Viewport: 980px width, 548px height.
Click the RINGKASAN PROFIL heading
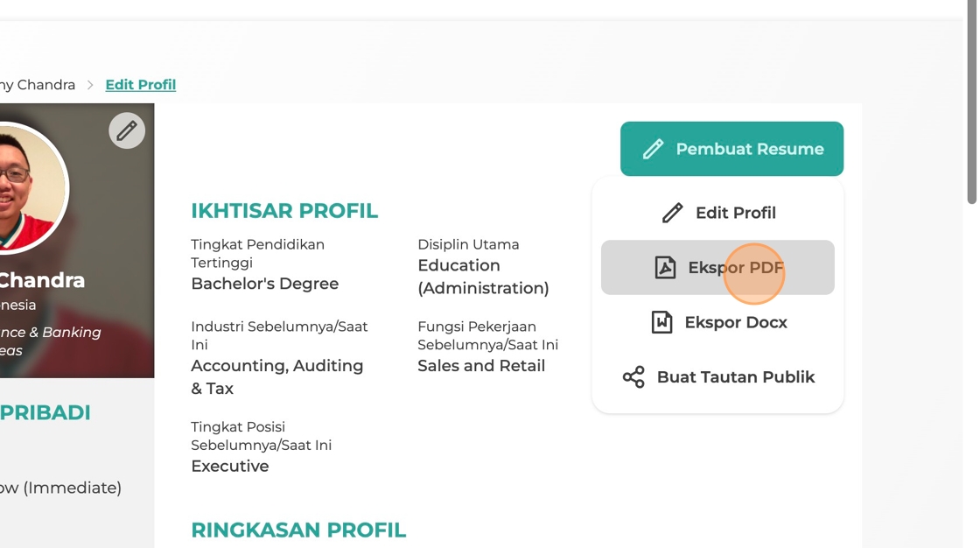point(298,530)
